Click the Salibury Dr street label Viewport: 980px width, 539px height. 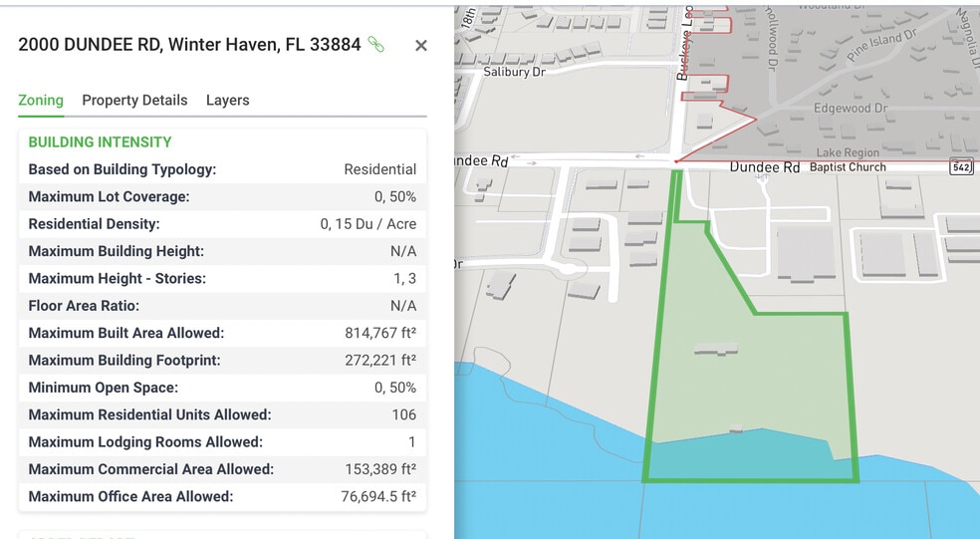514,72
